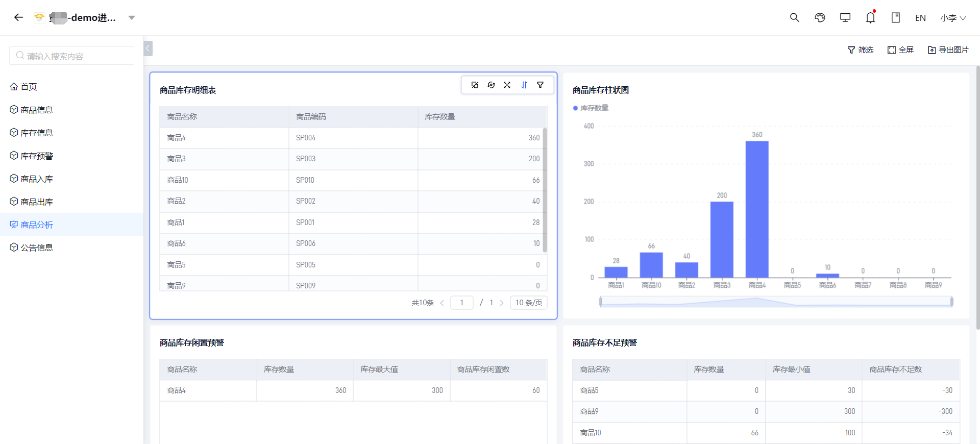Image resolution: width=980 pixels, height=444 pixels.
Task: Open the 商品出库 menu item
Action: pos(71,202)
